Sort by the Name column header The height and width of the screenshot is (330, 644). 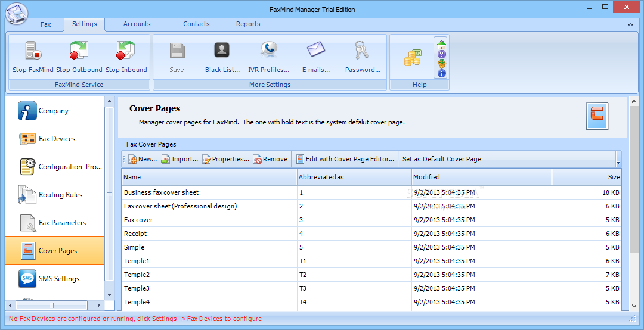click(209, 177)
